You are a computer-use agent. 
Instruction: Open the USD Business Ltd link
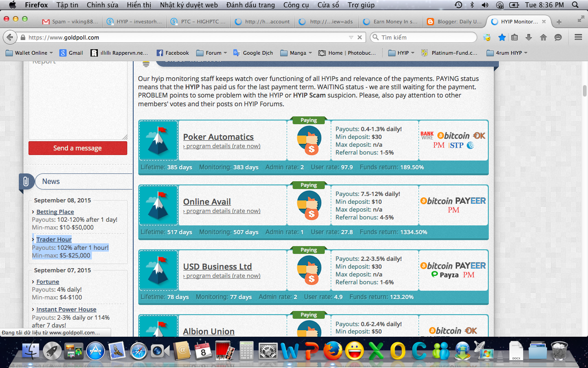point(217,266)
